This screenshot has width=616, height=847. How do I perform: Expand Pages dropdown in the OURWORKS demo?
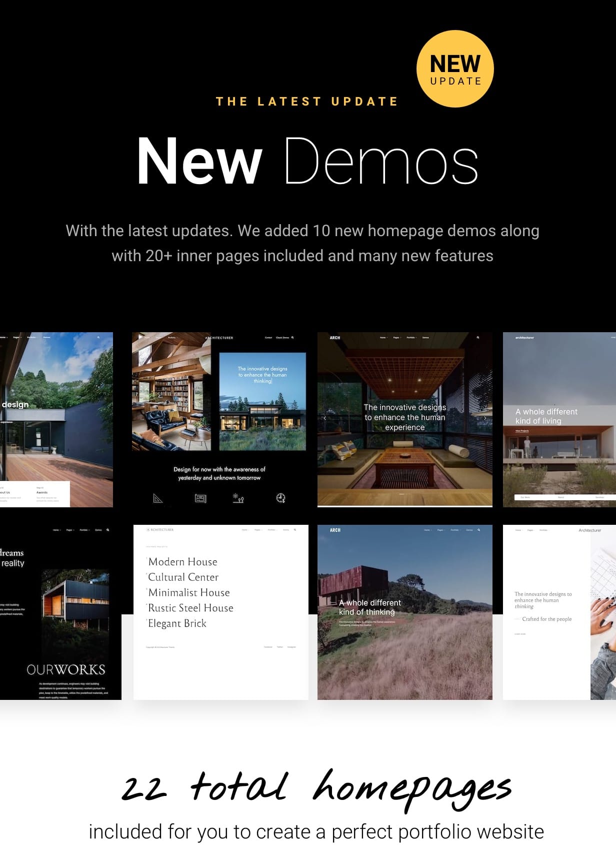(x=70, y=530)
